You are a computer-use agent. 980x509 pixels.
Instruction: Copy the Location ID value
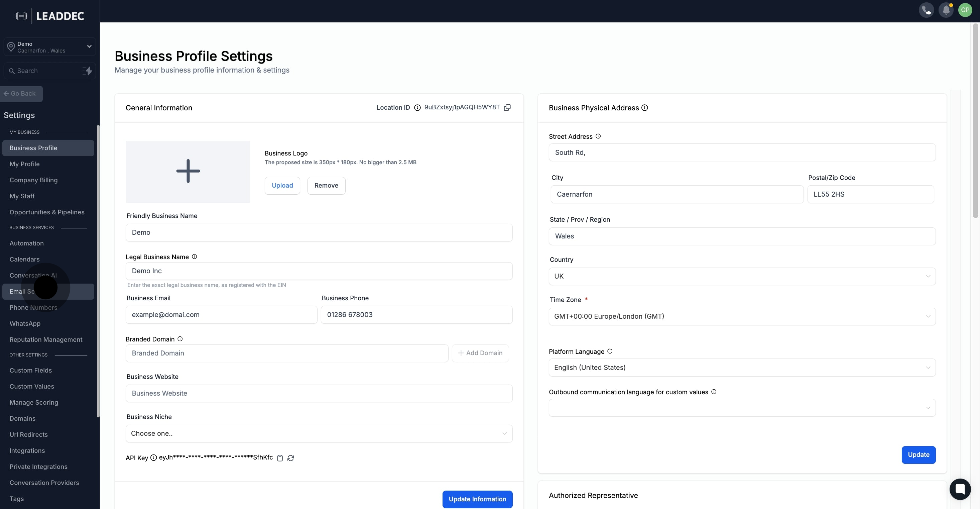point(507,108)
